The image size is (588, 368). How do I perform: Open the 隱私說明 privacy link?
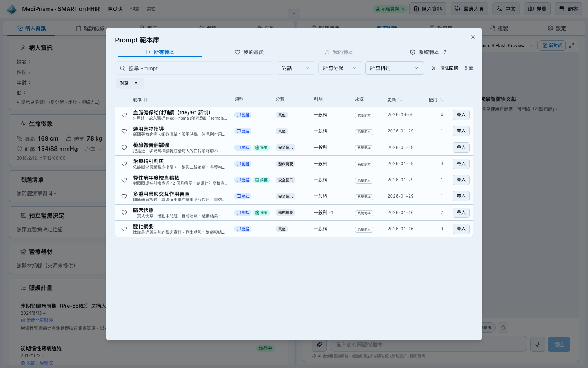pyautogui.click(x=417, y=356)
